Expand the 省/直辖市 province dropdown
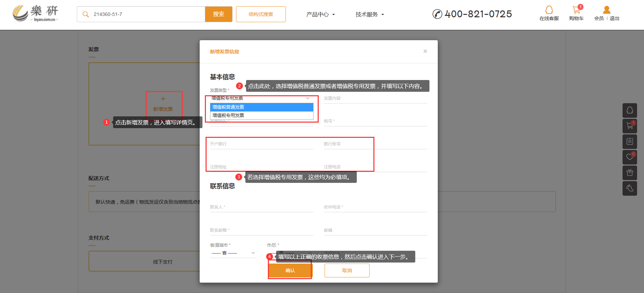This screenshot has height=293, width=644. click(234, 253)
